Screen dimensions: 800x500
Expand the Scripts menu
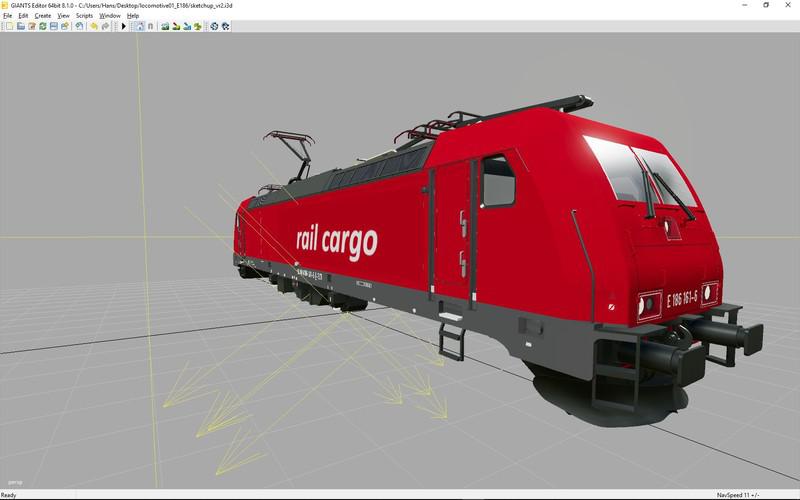tap(84, 16)
